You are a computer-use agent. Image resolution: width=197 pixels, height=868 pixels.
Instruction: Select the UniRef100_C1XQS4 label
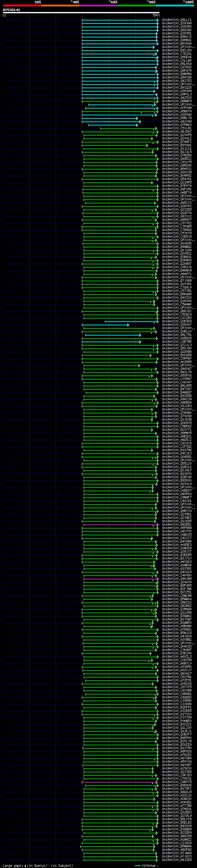point(176,843)
